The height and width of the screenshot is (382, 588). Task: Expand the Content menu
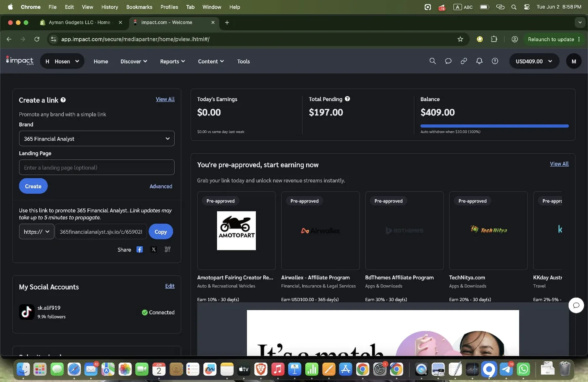[211, 61]
